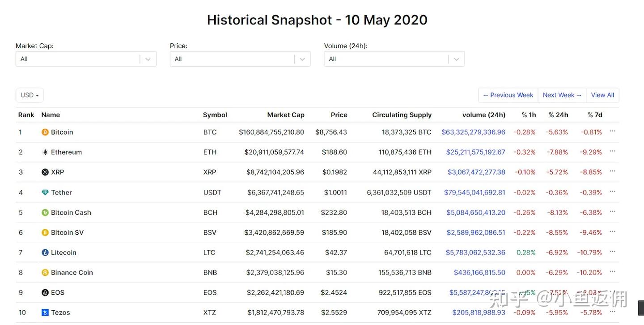Screen dimensions: 644x325
Task: Click the Ethereum logo icon
Action: 45,152
